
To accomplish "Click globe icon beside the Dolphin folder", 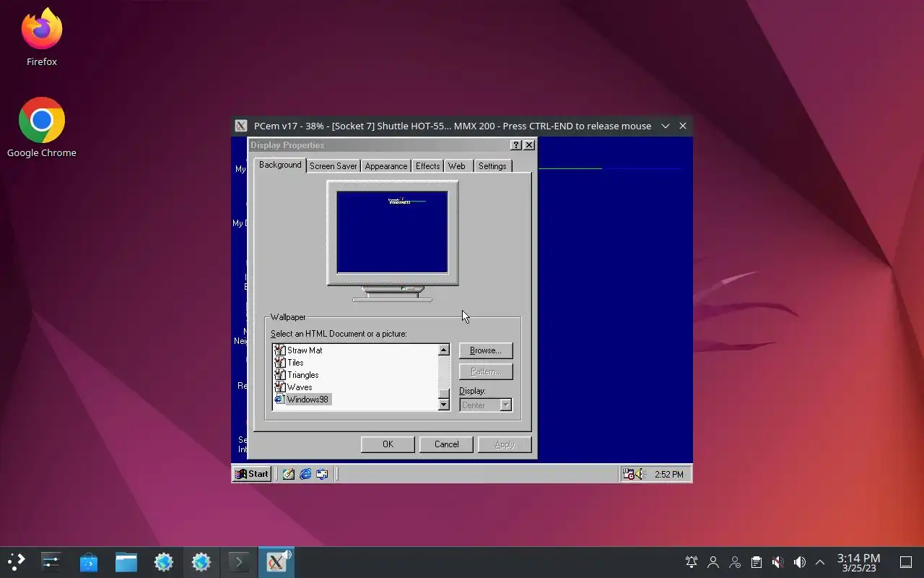I will [164, 562].
